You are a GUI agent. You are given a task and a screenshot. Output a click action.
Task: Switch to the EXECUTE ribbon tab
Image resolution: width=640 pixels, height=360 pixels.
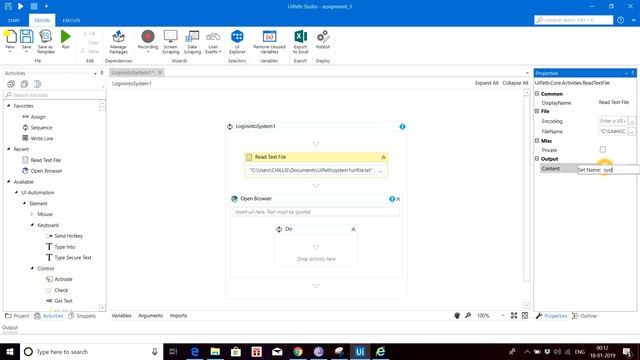[x=71, y=20]
